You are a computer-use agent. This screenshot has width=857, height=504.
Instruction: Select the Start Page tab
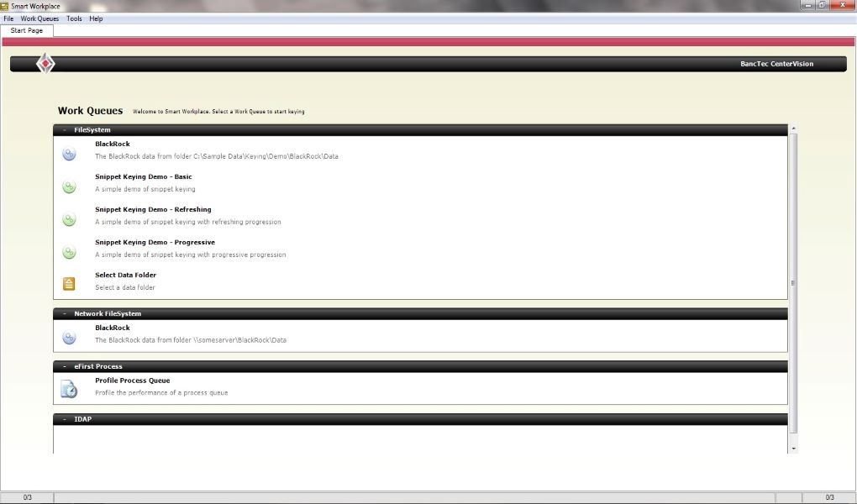27,30
